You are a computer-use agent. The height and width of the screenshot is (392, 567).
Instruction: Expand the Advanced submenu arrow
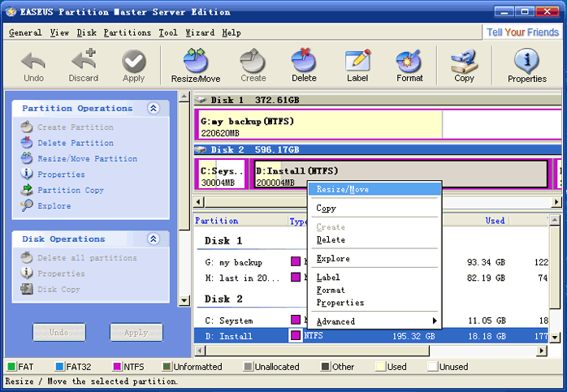click(435, 321)
